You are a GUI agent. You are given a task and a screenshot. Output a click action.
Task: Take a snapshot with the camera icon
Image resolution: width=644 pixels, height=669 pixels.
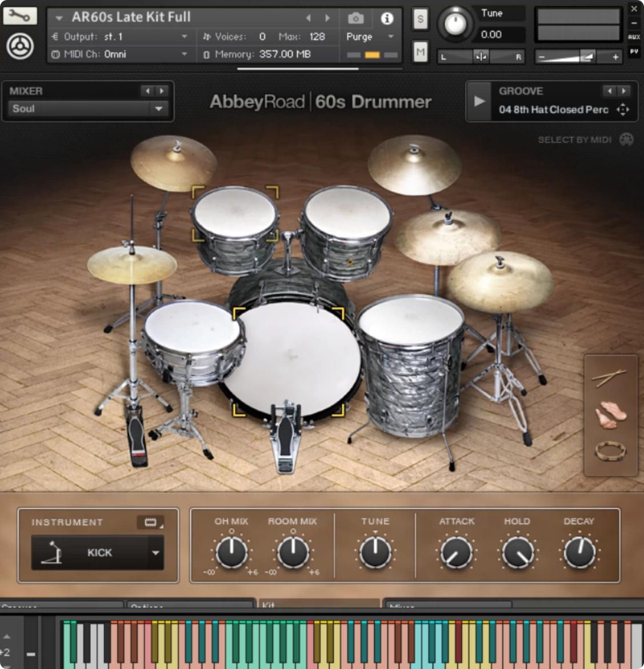(355, 18)
